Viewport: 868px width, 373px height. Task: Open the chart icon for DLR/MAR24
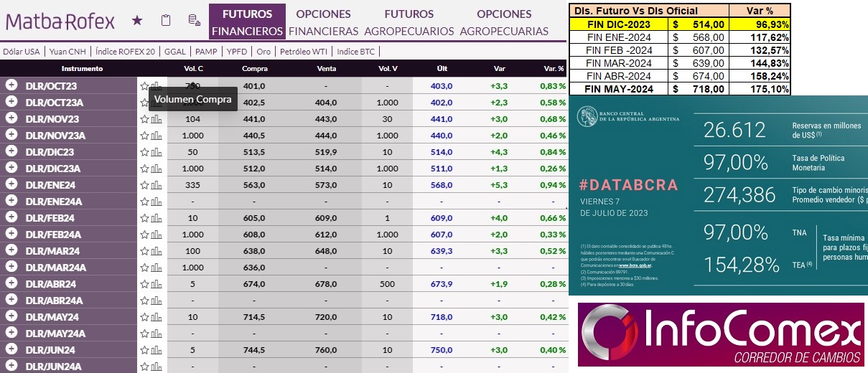pyautogui.click(x=157, y=251)
